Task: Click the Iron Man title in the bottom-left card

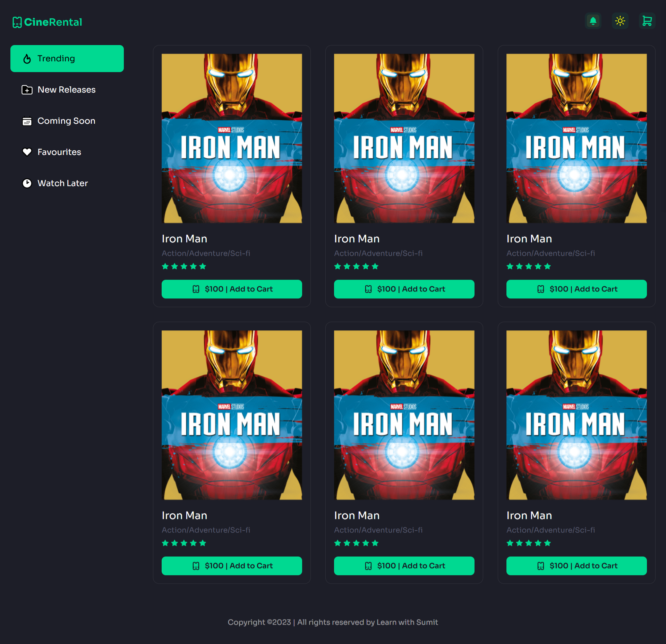Action: (185, 515)
